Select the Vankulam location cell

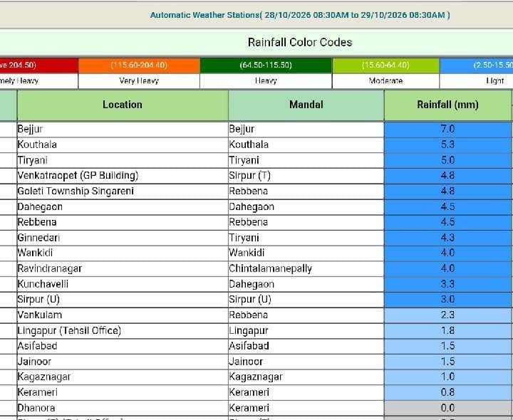pyautogui.click(x=123, y=315)
